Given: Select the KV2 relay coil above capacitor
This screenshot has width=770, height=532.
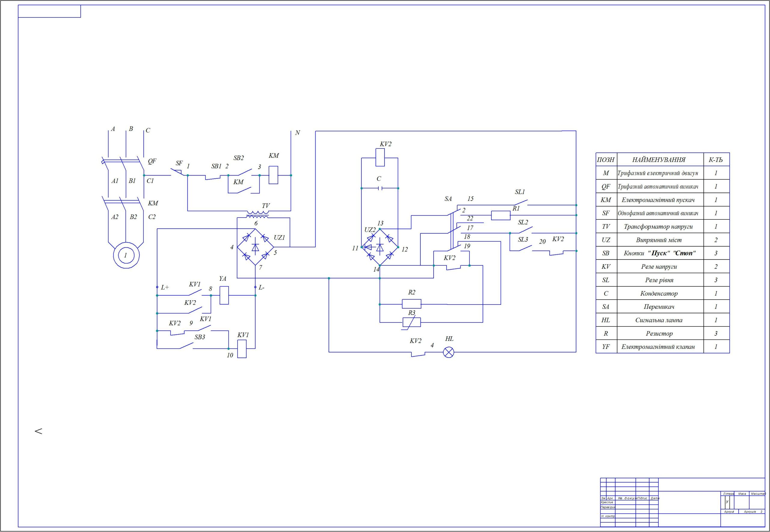Looking at the screenshot, I should (x=380, y=157).
